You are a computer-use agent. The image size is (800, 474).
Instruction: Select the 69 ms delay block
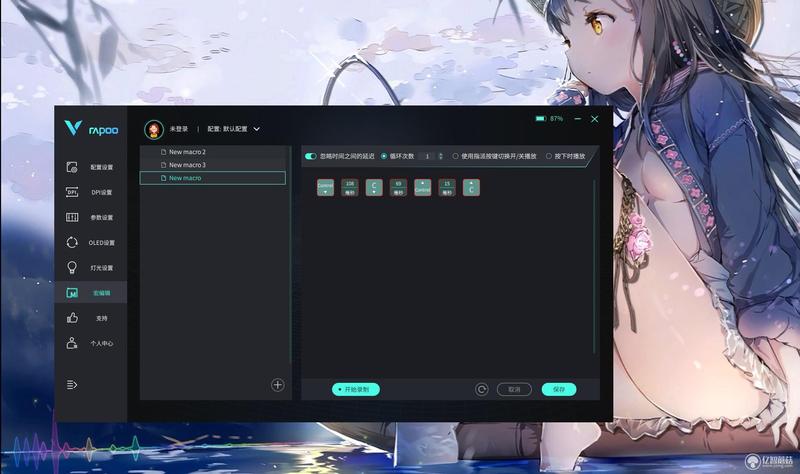pos(398,187)
